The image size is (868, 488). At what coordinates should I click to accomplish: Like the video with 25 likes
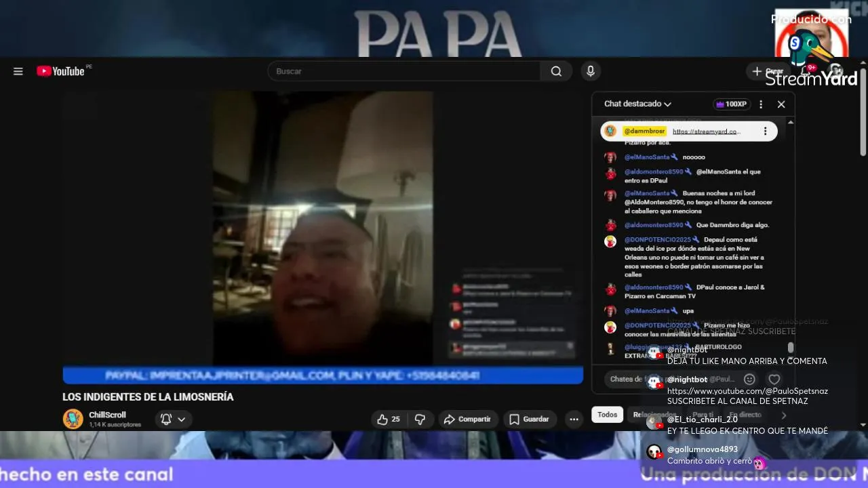coord(389,420)
